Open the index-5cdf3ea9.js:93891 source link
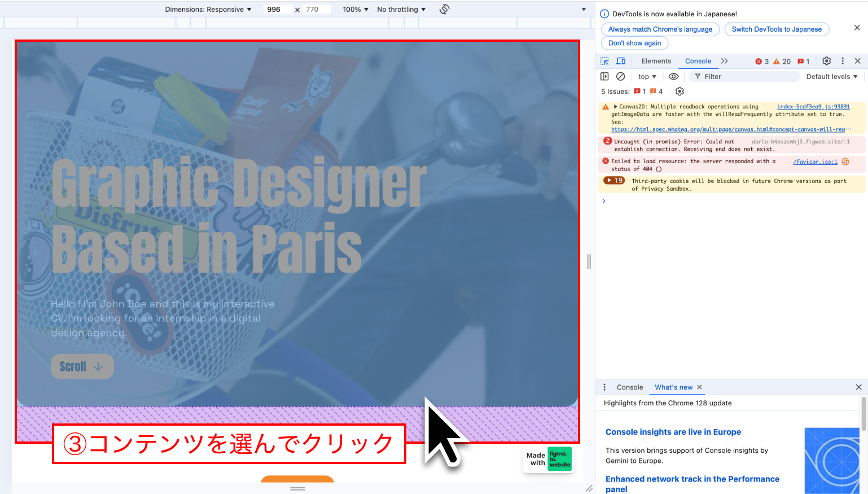 coord(813,107)
